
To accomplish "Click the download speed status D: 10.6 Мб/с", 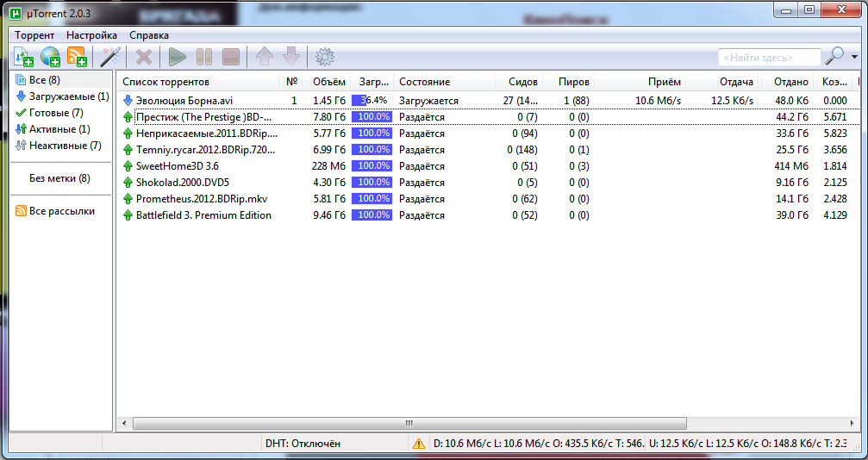I will click(536, 444).
